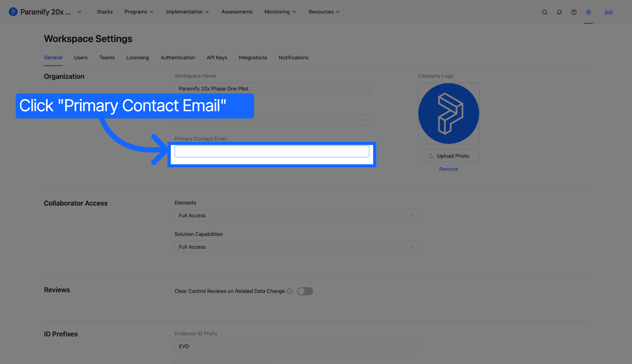
Task: Switch to the Authentication tab
Action: (178, 58)
